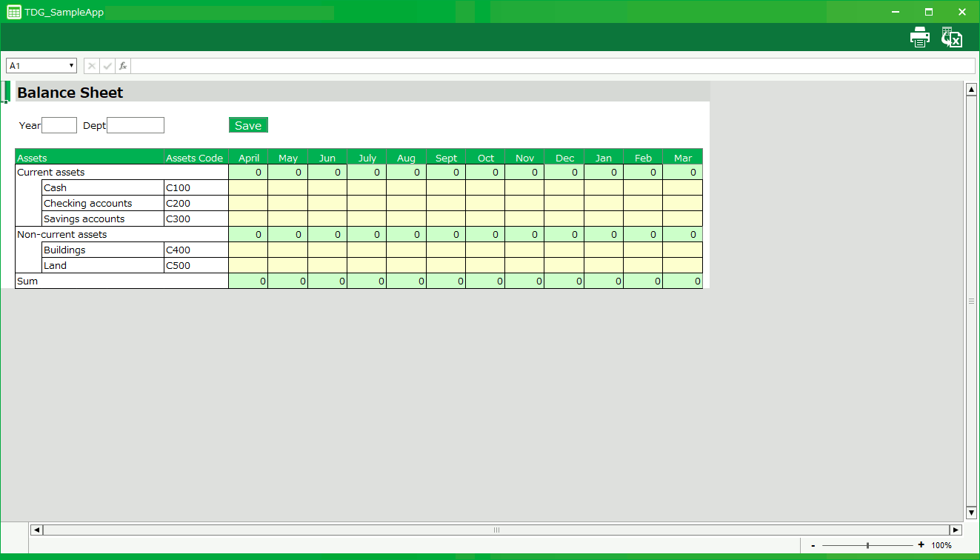Click the TDG_SampleApp title bar icon
Screen dimensions: 980x560
tap(13, 12)
